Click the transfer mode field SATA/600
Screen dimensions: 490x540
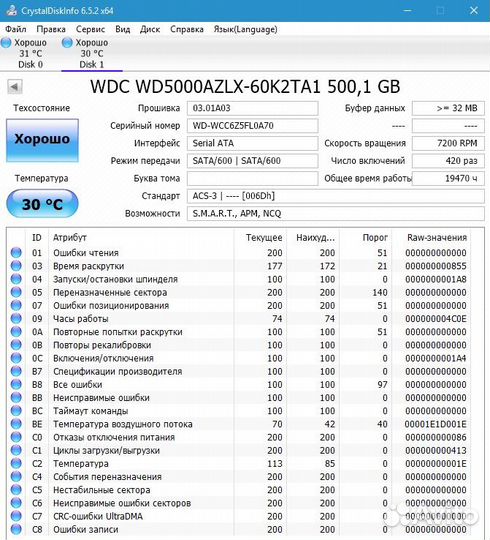pos(252,161)
